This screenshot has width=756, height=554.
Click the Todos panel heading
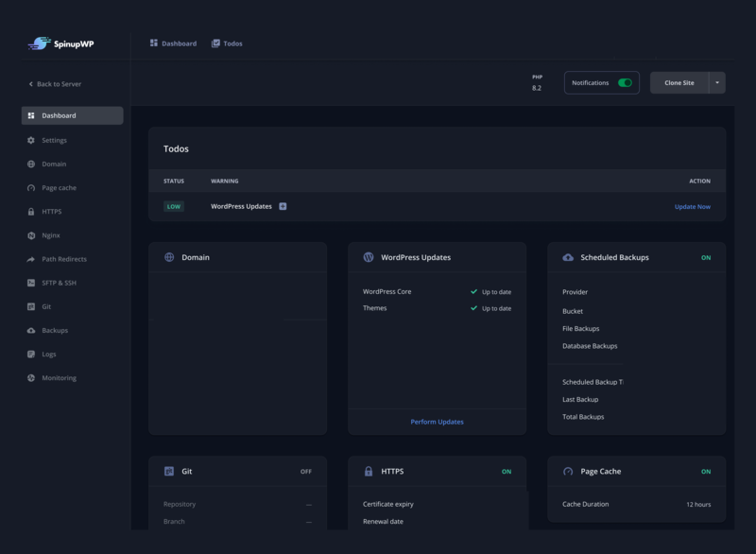(176, 149)
